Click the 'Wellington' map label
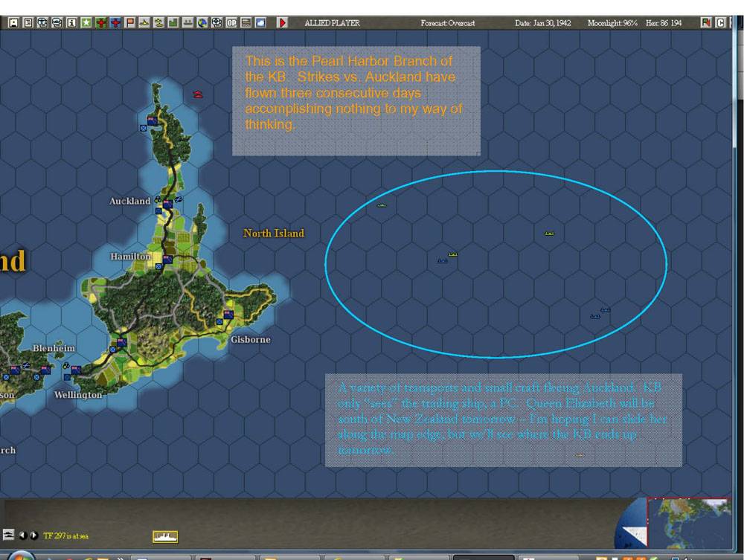Screen dimensions: 744x560 (x=78, y=395)
